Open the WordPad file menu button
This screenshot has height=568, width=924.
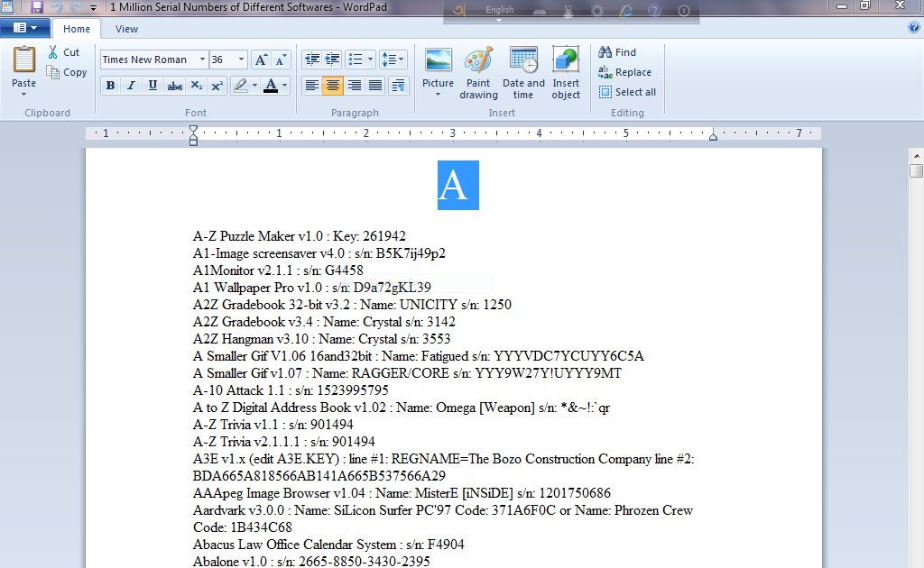pyautogui.click(x=24, y=28)
